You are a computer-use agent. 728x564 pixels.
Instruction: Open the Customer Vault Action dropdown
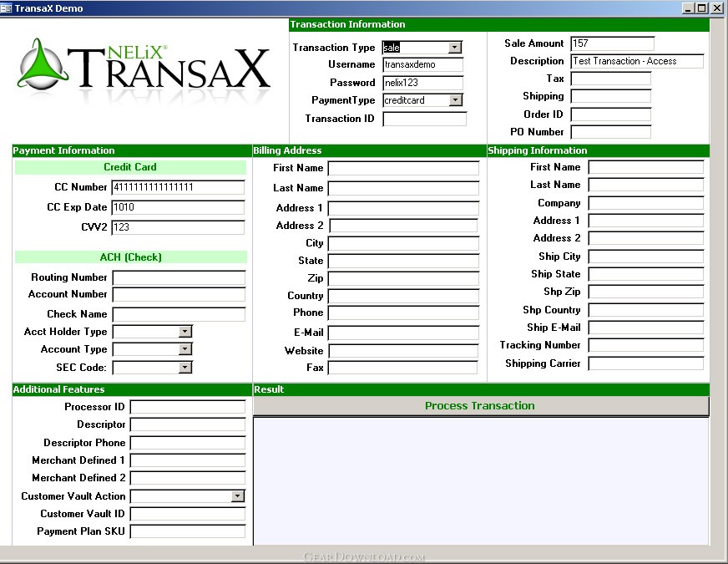(x=238, y=496)
